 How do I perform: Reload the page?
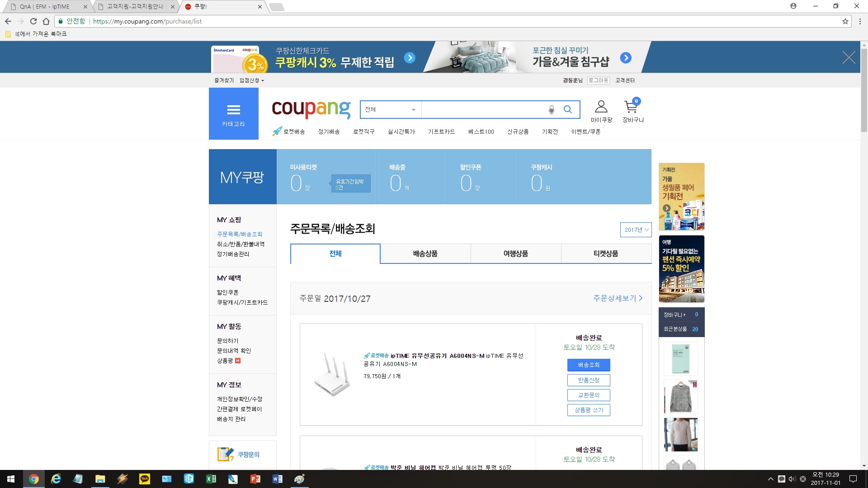(x=33, y=21)
